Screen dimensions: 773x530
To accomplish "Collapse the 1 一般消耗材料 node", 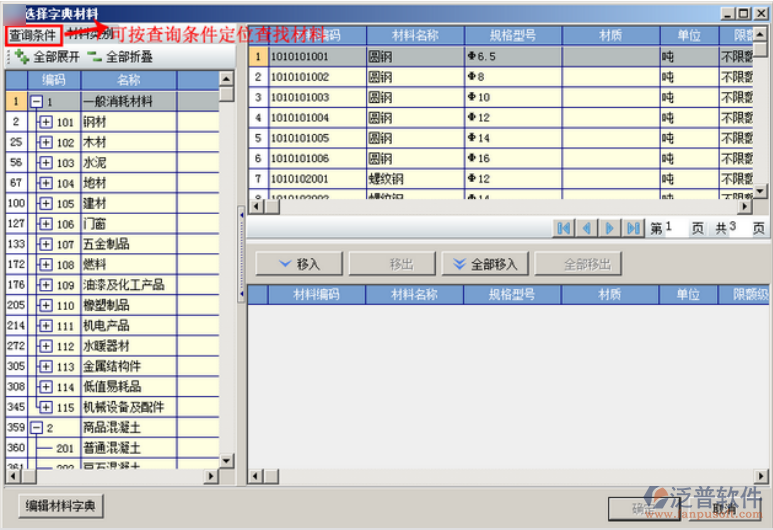I will coord(36,101).
